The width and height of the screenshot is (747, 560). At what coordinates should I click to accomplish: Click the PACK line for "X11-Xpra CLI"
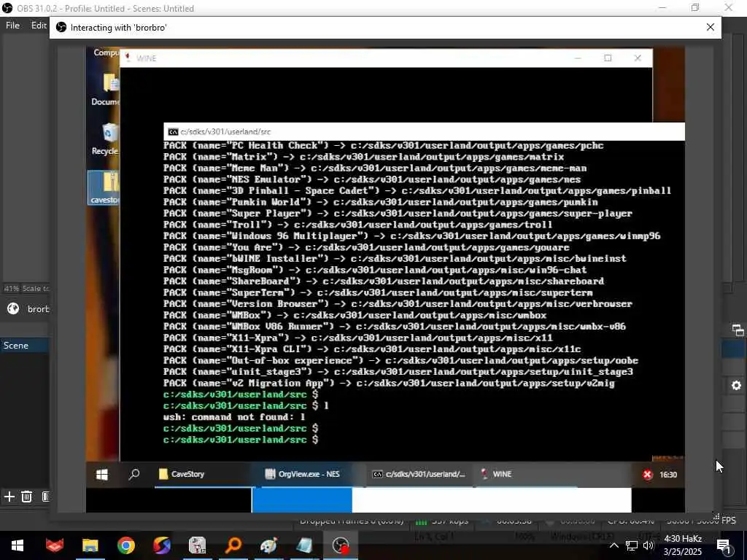point(372,349)
